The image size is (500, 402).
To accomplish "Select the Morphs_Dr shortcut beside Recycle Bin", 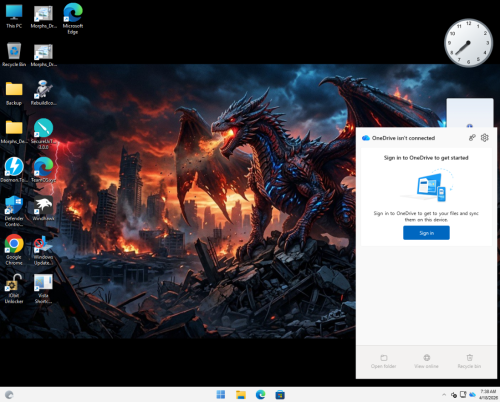I will point(43,55).
